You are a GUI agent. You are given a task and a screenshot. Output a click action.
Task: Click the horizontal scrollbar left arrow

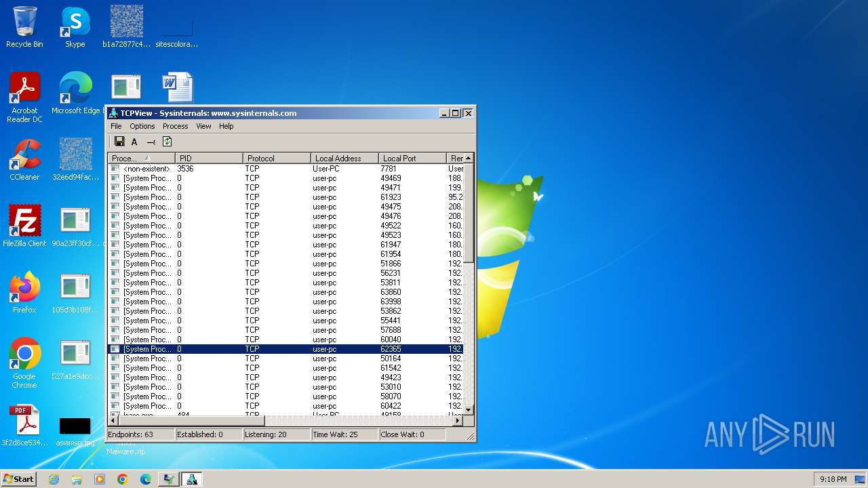click(x=113, y=420)
